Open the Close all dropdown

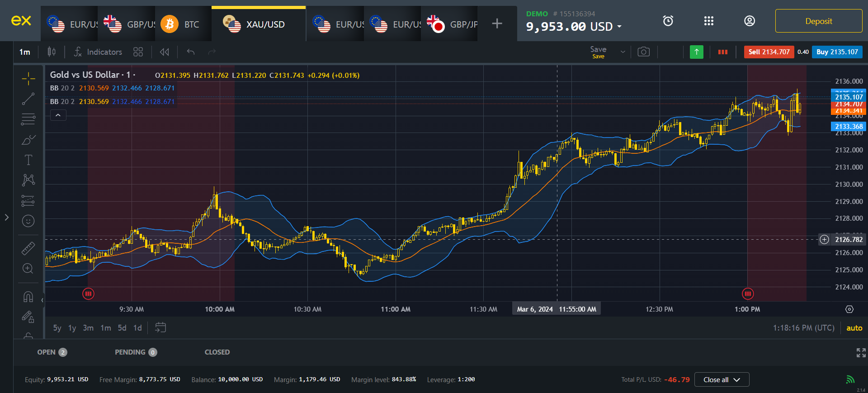(x=722, y=379)
